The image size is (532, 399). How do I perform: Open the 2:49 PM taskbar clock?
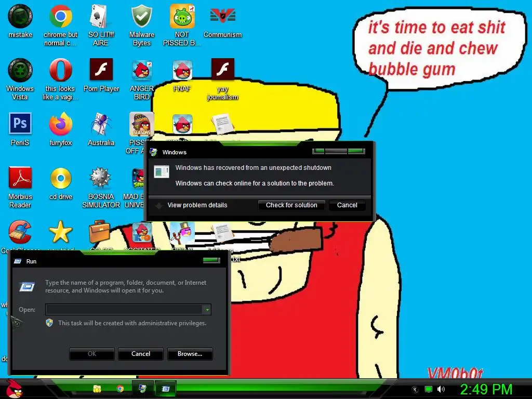(486, 389)
